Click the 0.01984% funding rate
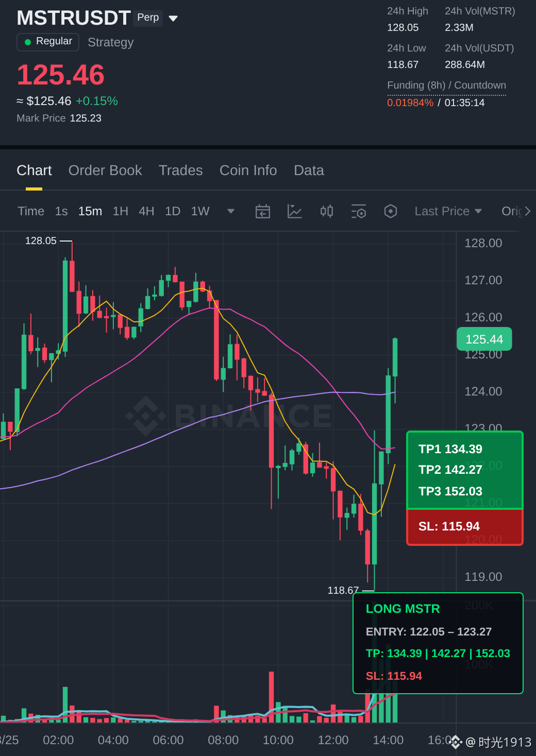 (x=410, y=102)
